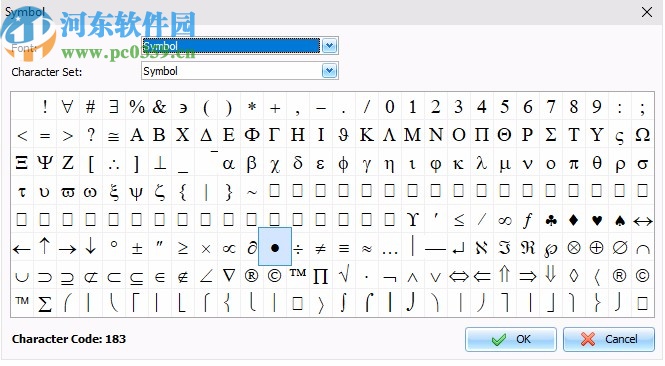Pick the approximately-equal ≈ symbol
Viewport: 665px width, 366px height.
pos(367,249)
